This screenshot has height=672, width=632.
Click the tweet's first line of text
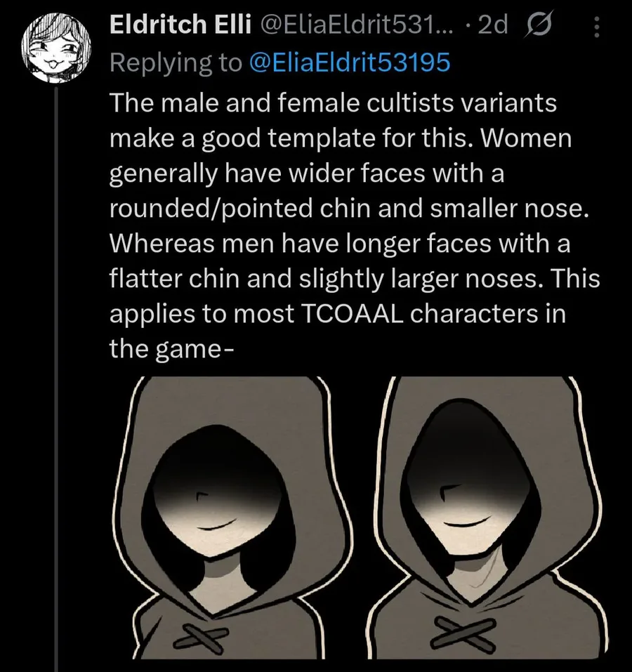(333, 103)
